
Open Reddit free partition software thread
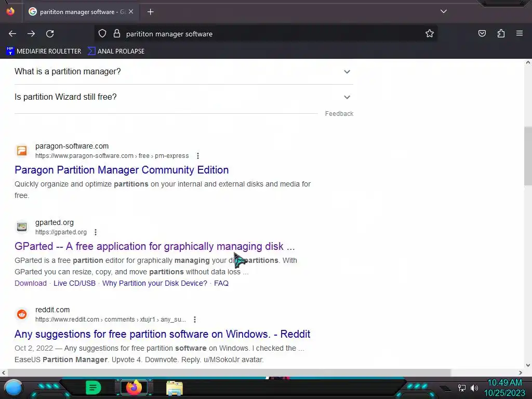pos(162,334)
